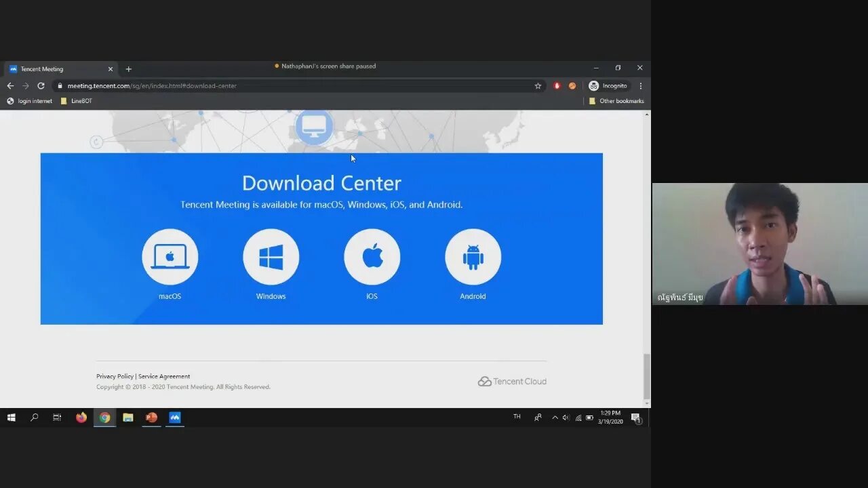The width and height of the screenshot is (868, 488).
Task: Open the Privacy Policy link
Action: [x=115, y=376]
